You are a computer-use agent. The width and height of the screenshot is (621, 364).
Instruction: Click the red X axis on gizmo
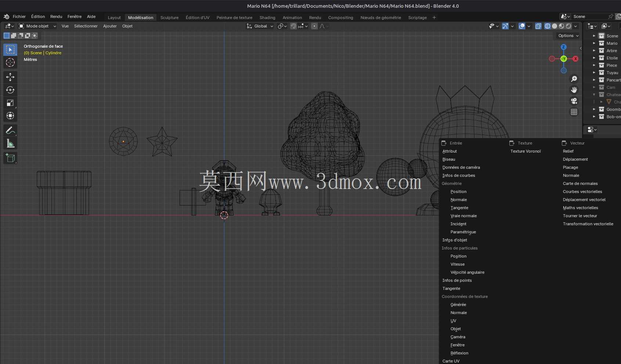(x=575, y=59)
